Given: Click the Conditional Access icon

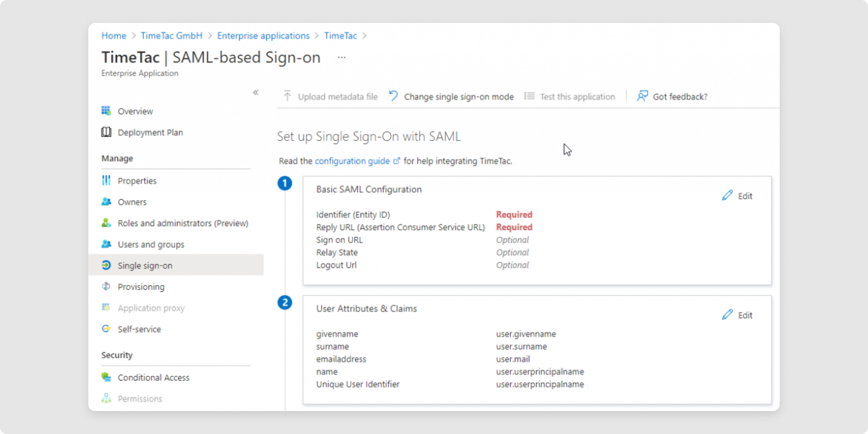Looking at the screenshot, I should pyautogui.click(x=106, y=377).
